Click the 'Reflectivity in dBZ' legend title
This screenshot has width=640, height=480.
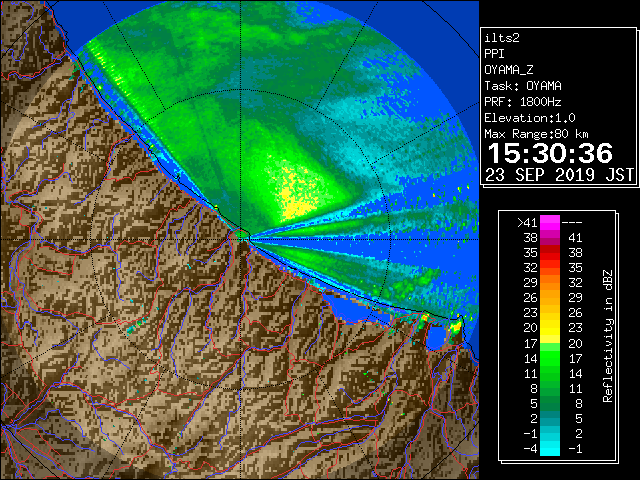(607, 336)
